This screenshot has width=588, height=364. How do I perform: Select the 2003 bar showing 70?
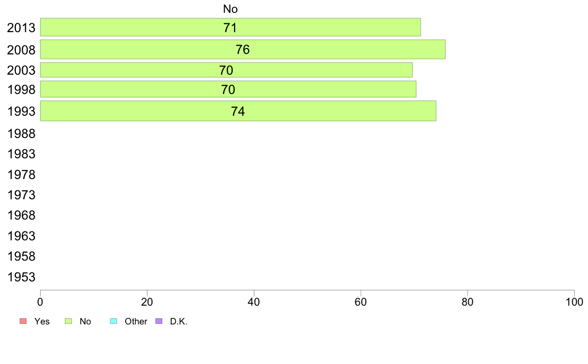pyautogui.click(x=226, y=70)
